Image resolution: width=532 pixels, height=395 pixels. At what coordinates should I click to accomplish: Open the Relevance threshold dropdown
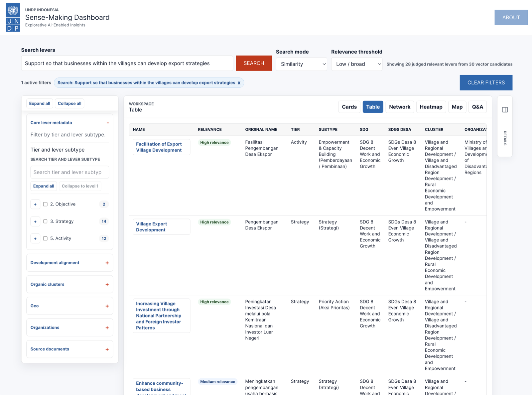(357, 64)
